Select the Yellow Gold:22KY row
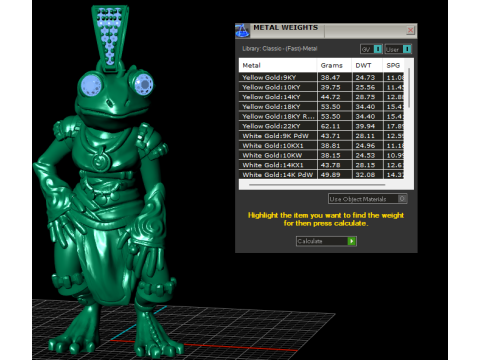The width and height of the screenshot is (480, 360). pos(321,126)
